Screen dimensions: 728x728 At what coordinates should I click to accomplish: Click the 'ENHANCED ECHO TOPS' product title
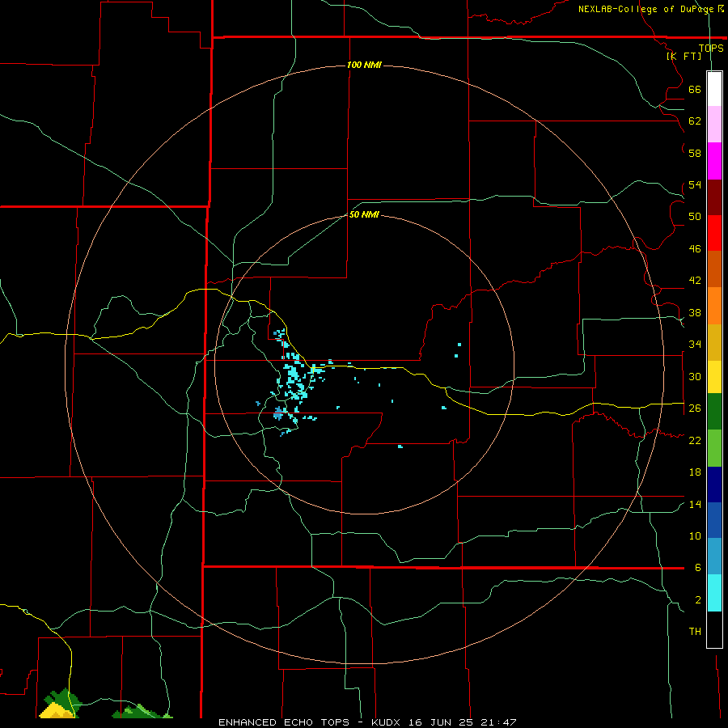click(x=284, y=722)
